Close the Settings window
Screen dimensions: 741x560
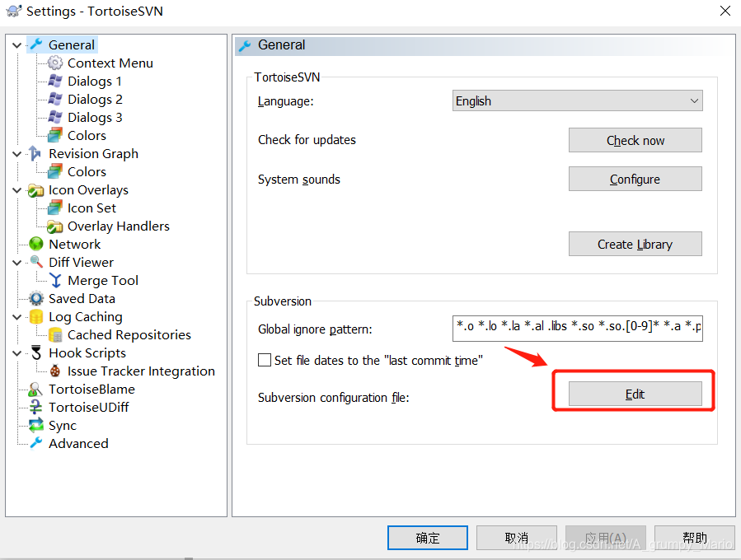coord(725,11)
